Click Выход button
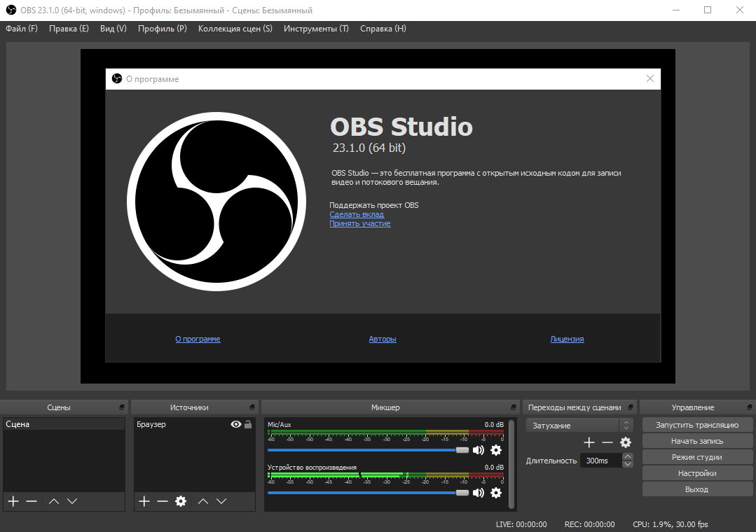This screenshot has width=756, height=532. (697, 489)
